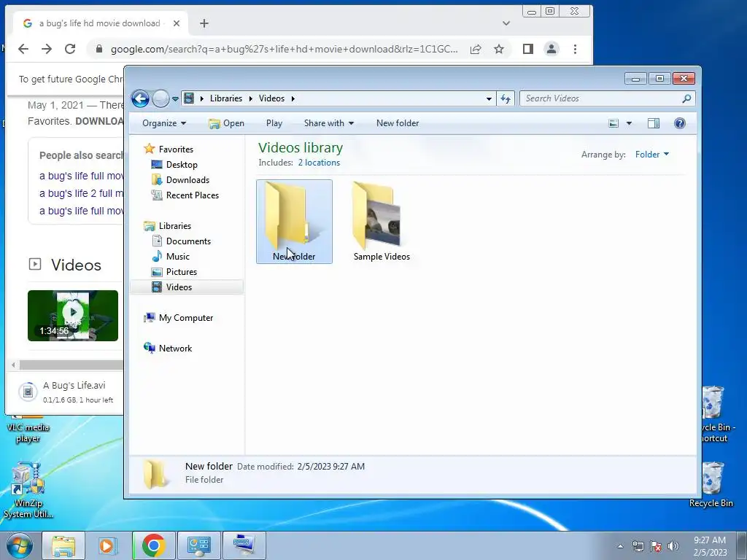Screen dimensions: 747x560
Task: Click New folder in the toolbar
Action: coord(398,123)
